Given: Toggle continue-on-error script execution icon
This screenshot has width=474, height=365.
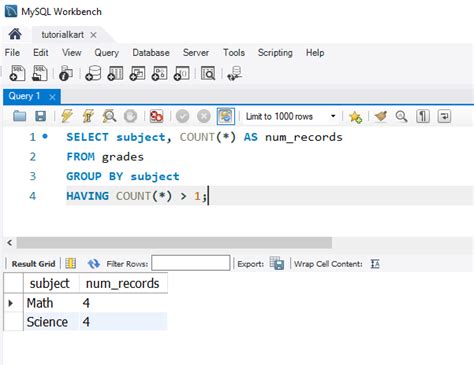Looking at the screenshot, I should tap(156, 116).
